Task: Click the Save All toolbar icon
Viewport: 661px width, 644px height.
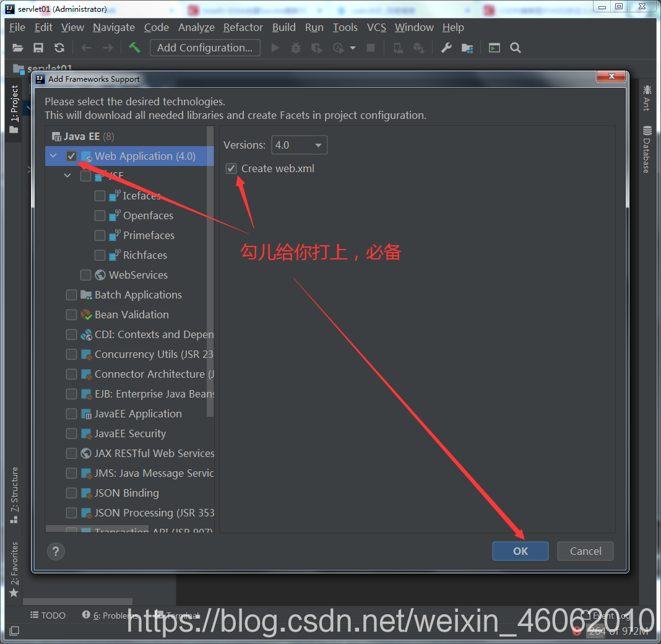Action: 38,48
